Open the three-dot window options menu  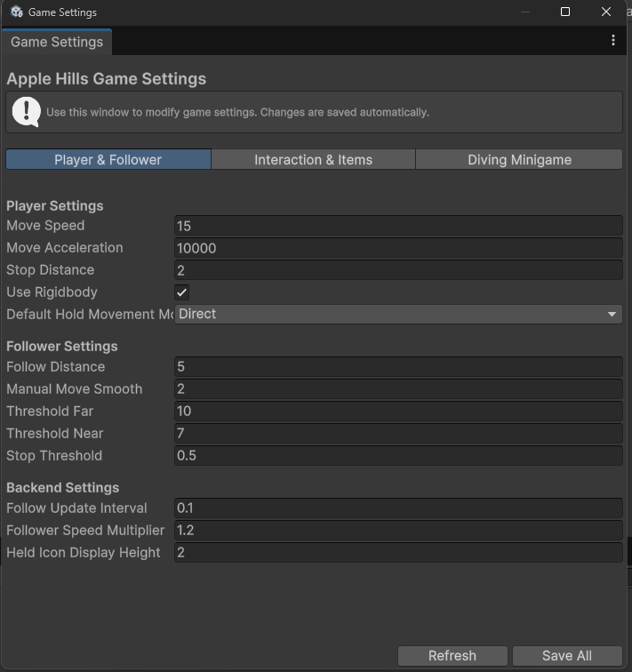pos(613,41)
